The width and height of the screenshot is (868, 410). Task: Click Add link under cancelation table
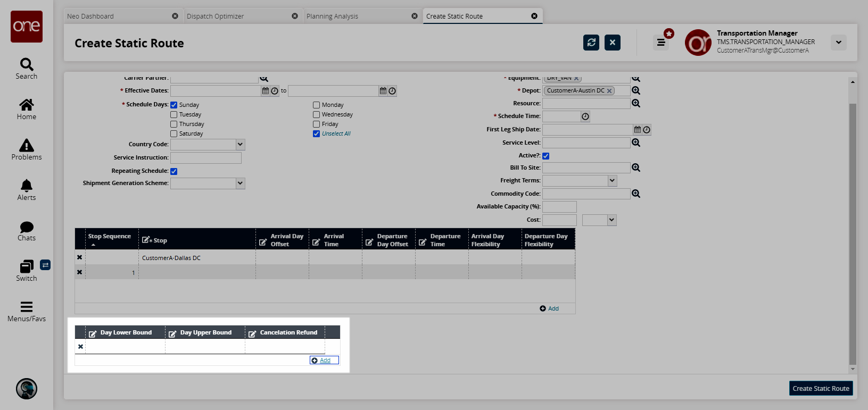click(x=325, y=361)
